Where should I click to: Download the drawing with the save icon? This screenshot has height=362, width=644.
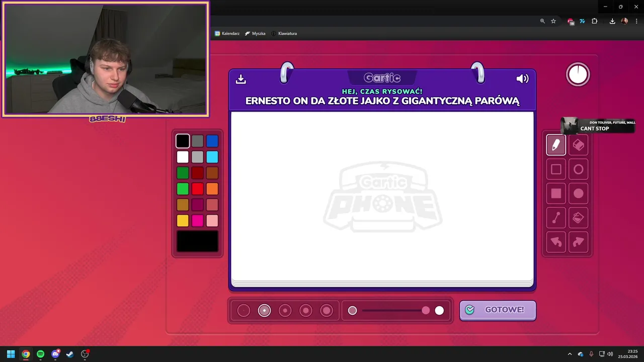click(x=241, y=79)
